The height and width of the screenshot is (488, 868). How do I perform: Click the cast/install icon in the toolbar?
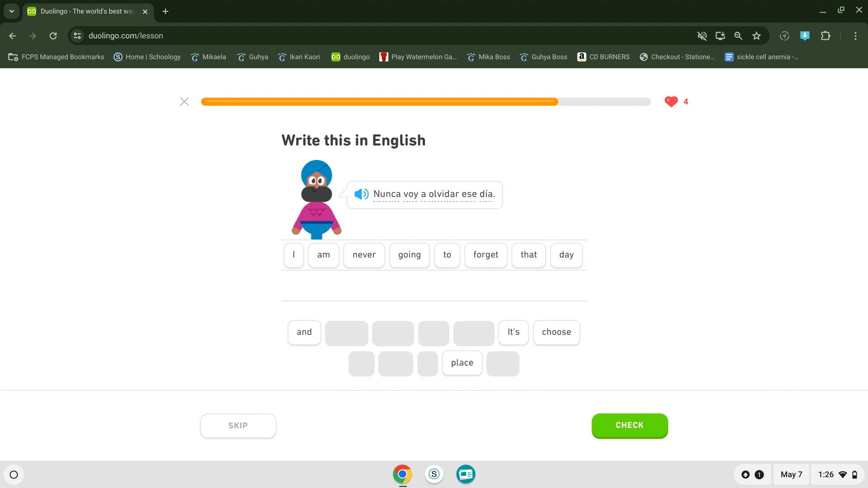click(x=720, y=36)
